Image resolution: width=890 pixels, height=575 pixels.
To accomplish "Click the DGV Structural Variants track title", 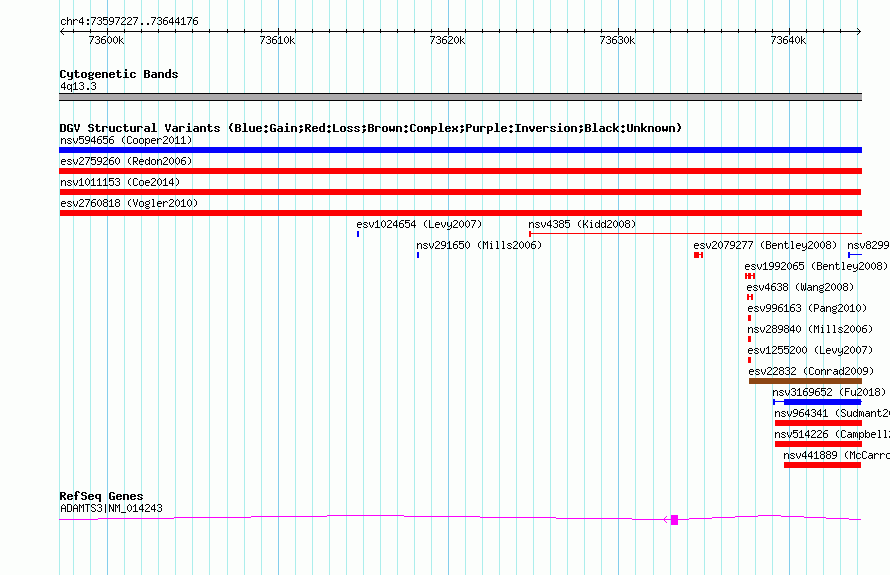I will click(x=371, y=128).
